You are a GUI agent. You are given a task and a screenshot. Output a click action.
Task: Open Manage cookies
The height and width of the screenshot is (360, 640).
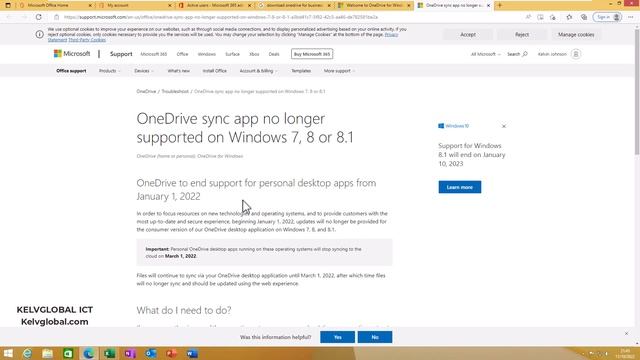click(x=576, y=35)
